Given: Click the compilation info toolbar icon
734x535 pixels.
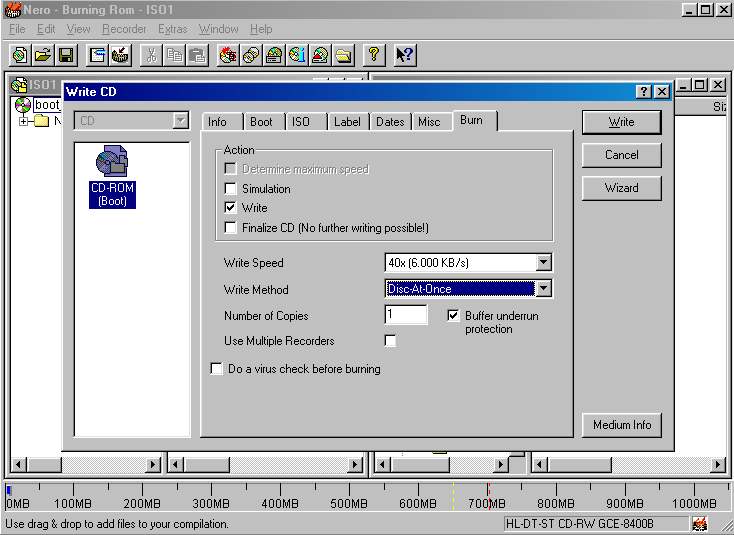Looking at the screenshot, I should [x=97, y=55].
